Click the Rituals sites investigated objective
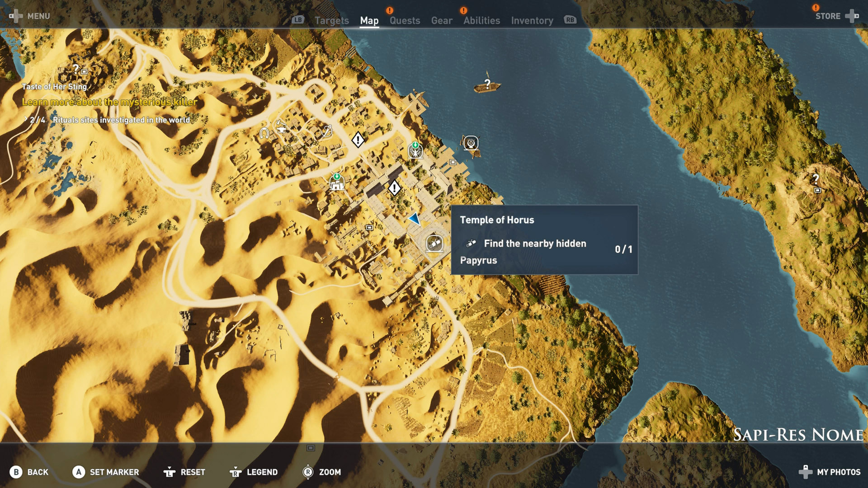The height and width of the screenshot is (488, 868). point(121,120)
